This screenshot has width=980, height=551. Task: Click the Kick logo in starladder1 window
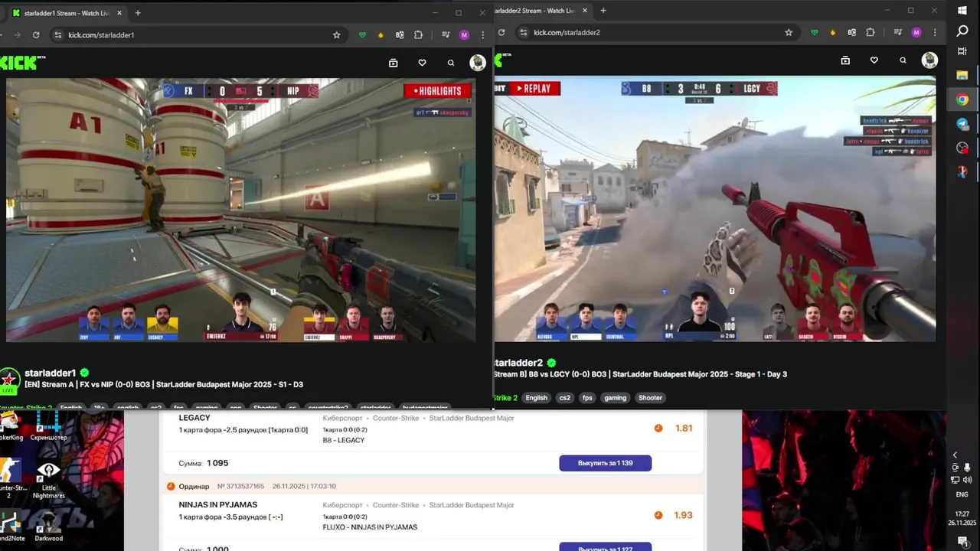(x=23, y=63)
